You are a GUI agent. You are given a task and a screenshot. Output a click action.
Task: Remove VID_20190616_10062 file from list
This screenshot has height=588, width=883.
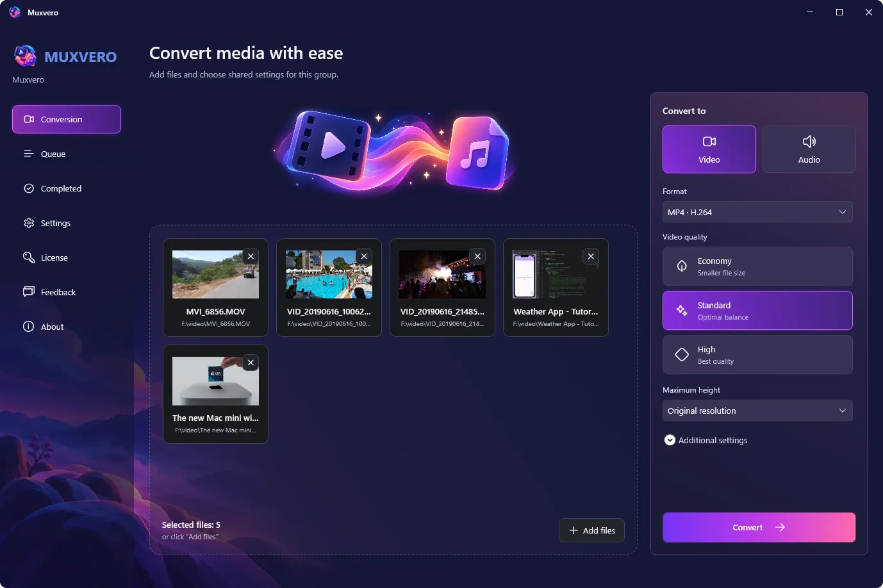[x=364, y=256]
